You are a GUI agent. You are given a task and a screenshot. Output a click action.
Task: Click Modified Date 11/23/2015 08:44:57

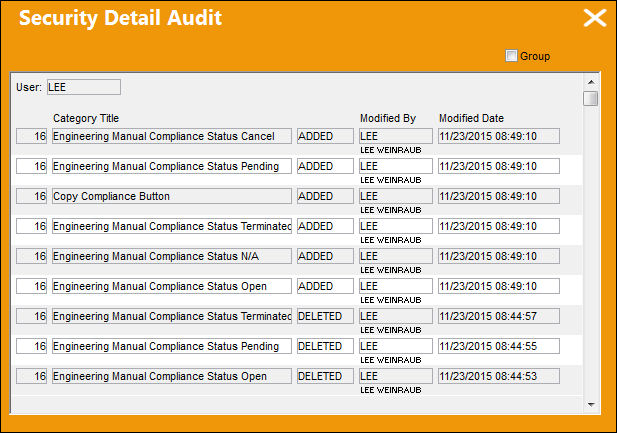(x=499, y=316)
